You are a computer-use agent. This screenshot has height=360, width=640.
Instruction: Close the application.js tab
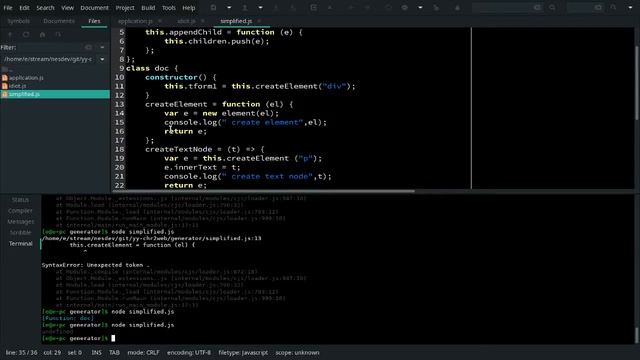160,21
